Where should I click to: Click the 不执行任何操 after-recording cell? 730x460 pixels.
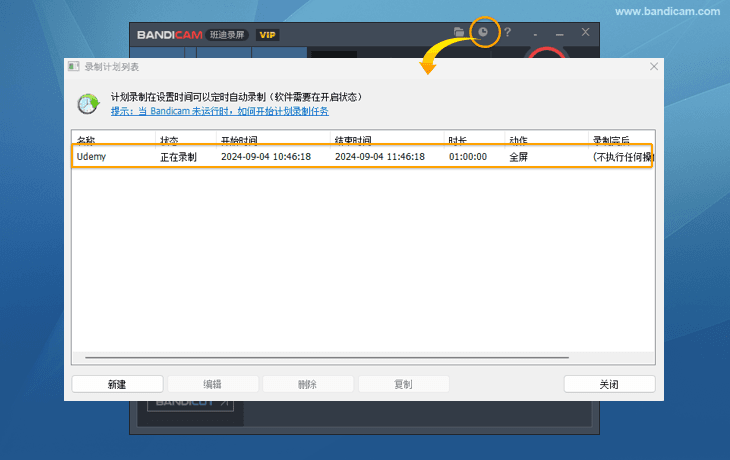[x=622, y=157]
